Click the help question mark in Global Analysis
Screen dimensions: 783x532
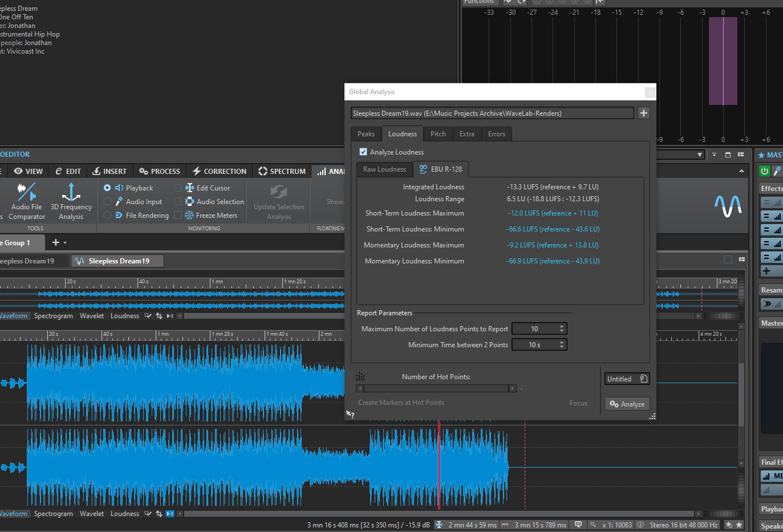click(x=351, y=415)
